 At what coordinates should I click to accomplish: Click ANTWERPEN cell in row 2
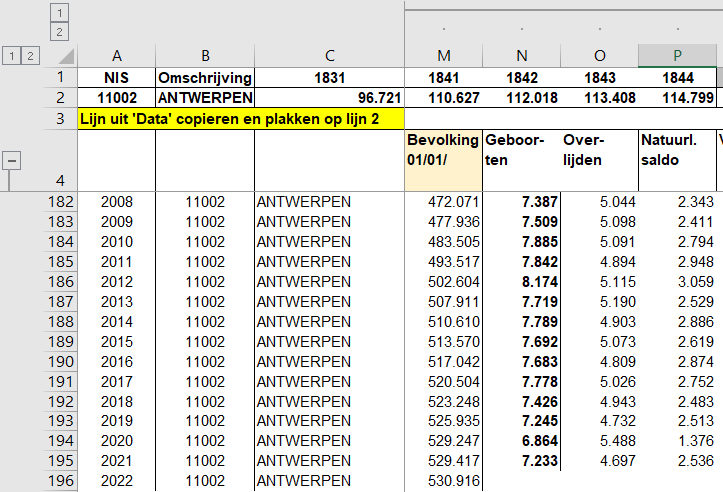pyautogui.click(x=205, y=98)
